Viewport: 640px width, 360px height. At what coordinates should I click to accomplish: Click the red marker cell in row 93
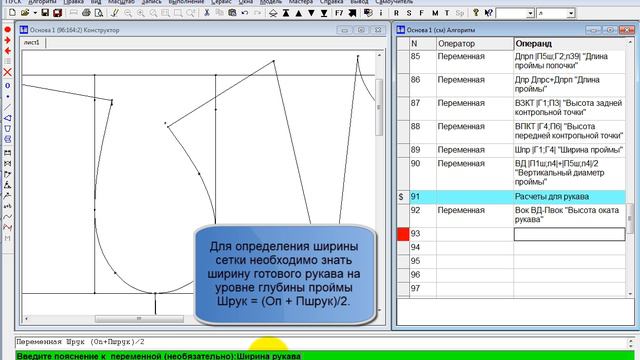[403, 234]
